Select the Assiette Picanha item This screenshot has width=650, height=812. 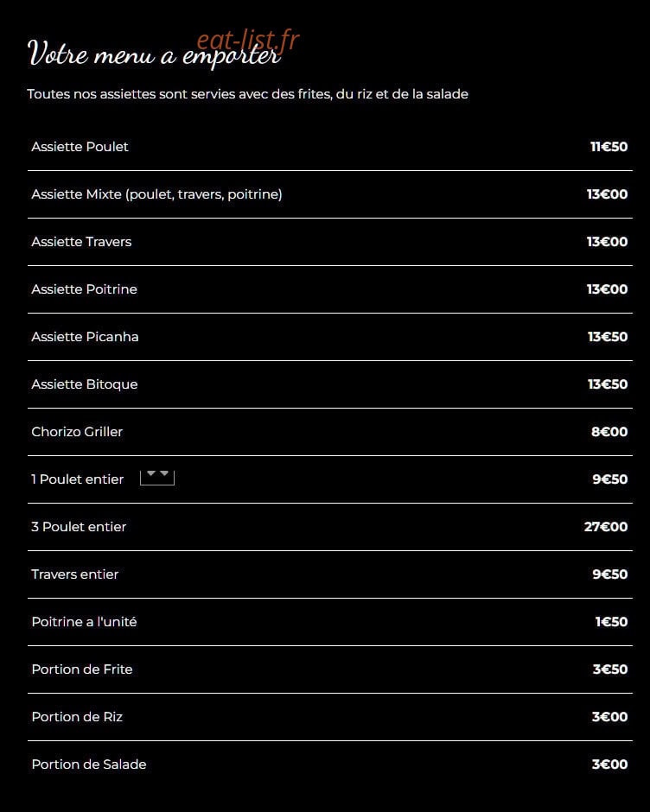pyautogui.click(x=329, y=337)
